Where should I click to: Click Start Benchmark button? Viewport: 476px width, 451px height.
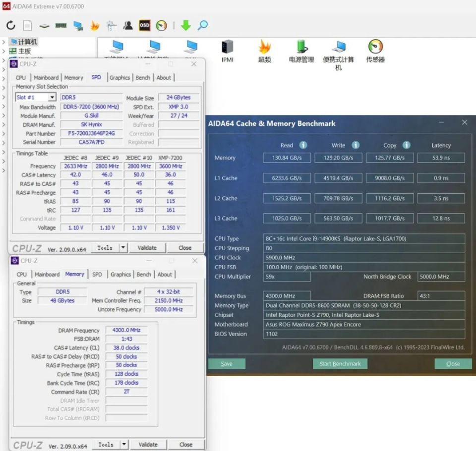click(x=340, y=364)
